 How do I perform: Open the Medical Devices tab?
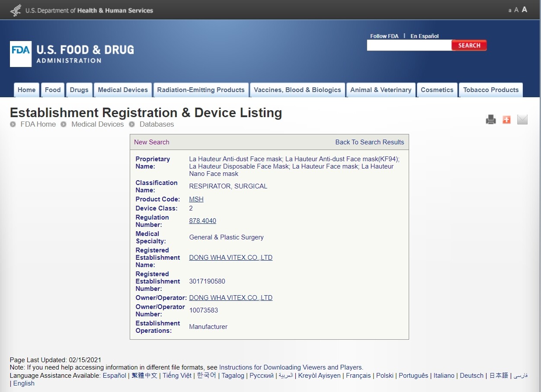coord(123,90)
